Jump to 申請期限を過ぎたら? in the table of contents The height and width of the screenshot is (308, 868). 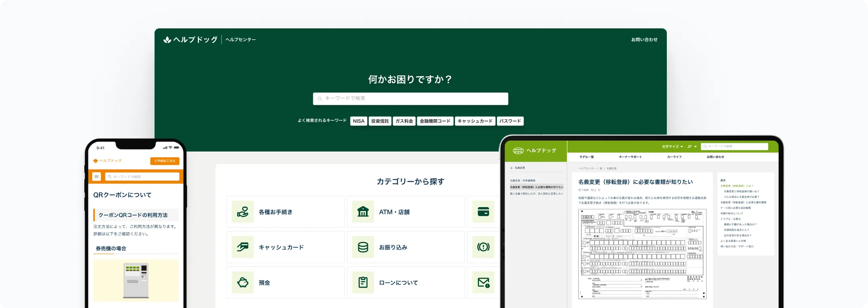(736, 230)
